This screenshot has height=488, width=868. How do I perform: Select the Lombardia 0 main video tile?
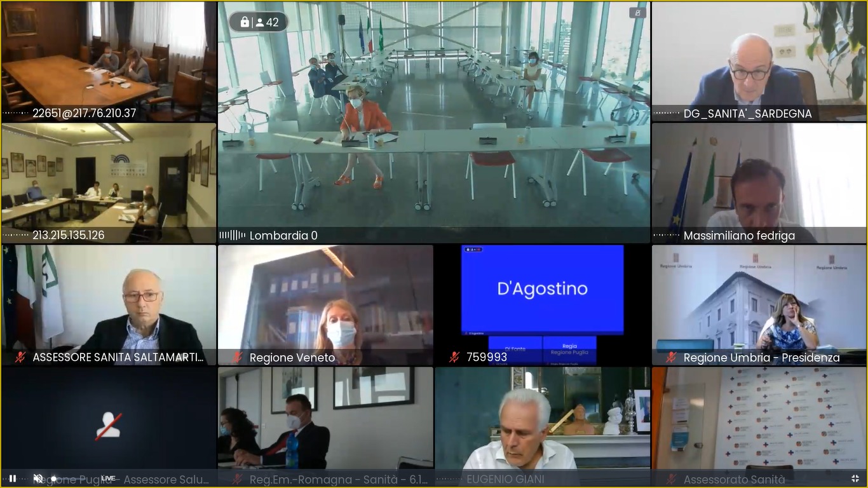point(434,123)
